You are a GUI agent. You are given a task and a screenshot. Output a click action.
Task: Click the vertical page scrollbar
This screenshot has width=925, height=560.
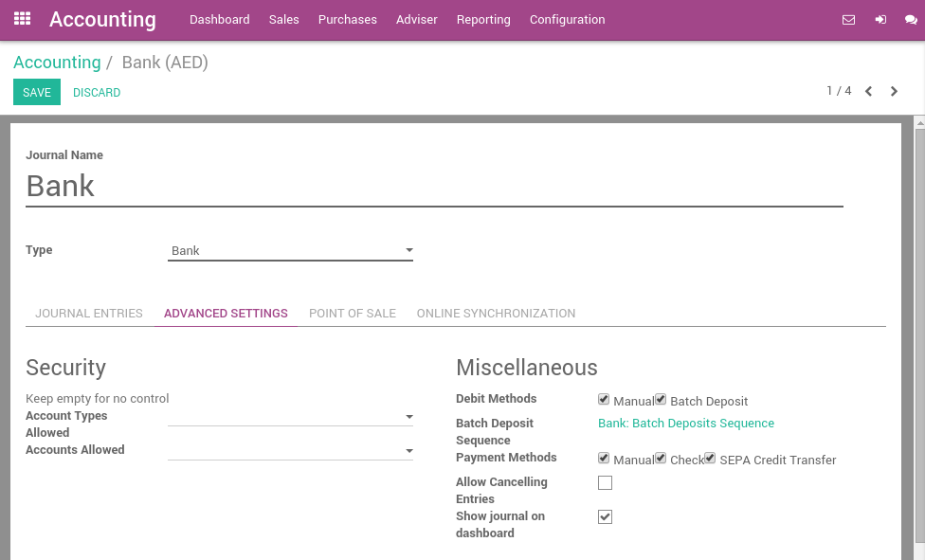coord(918,332)
